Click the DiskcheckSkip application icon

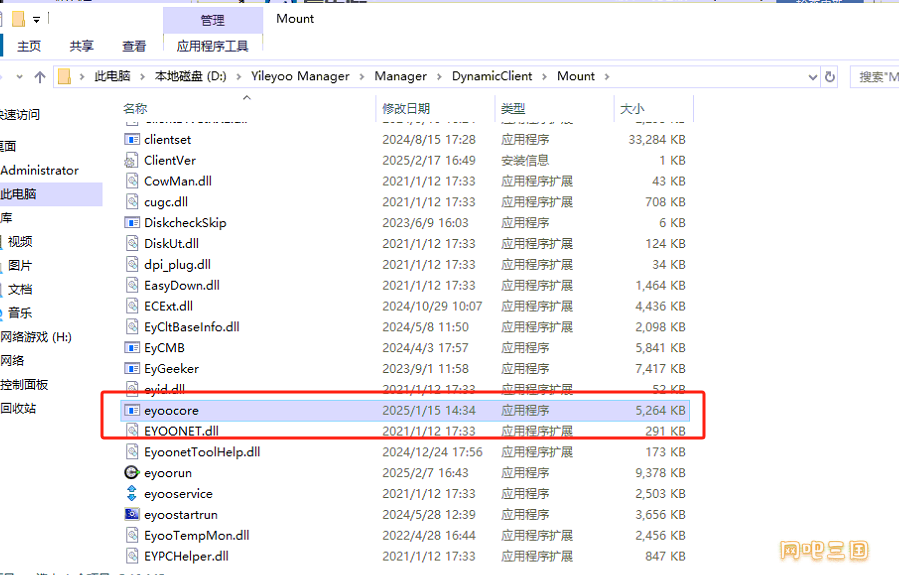click(132, 222)
